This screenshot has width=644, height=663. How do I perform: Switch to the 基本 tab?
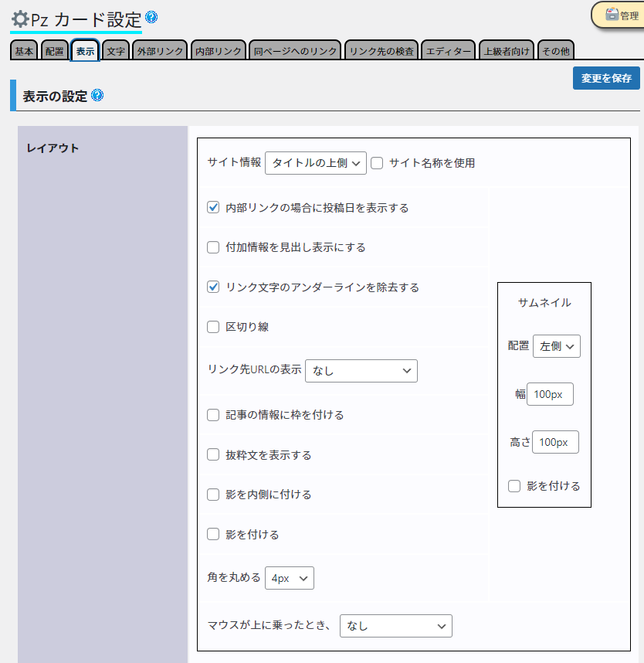pos(24,51)
